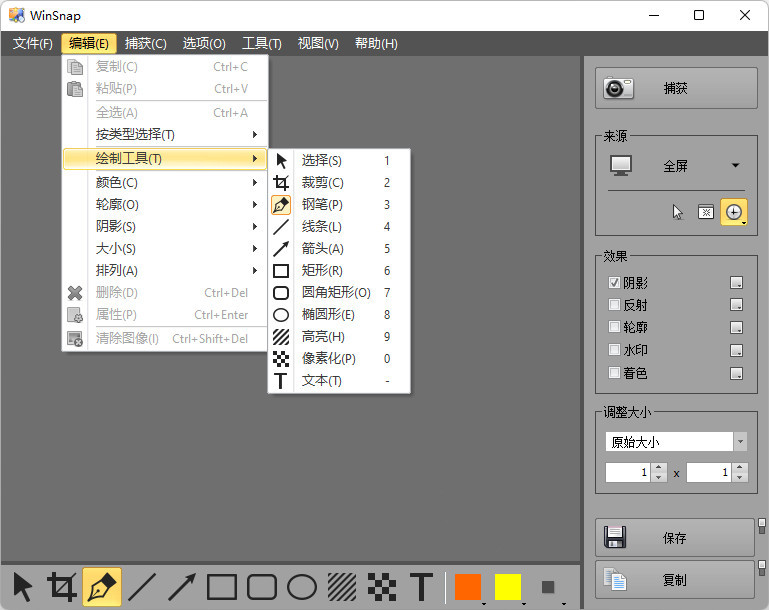Select the arrow Select tool in bottom toolbar
The image size is (769, 610).
(x=23, y=587)
